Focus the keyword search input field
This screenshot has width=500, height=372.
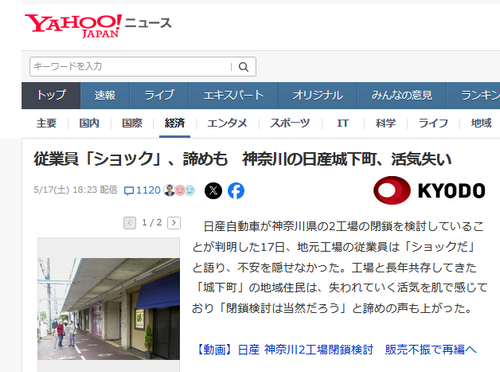[131, 67]
